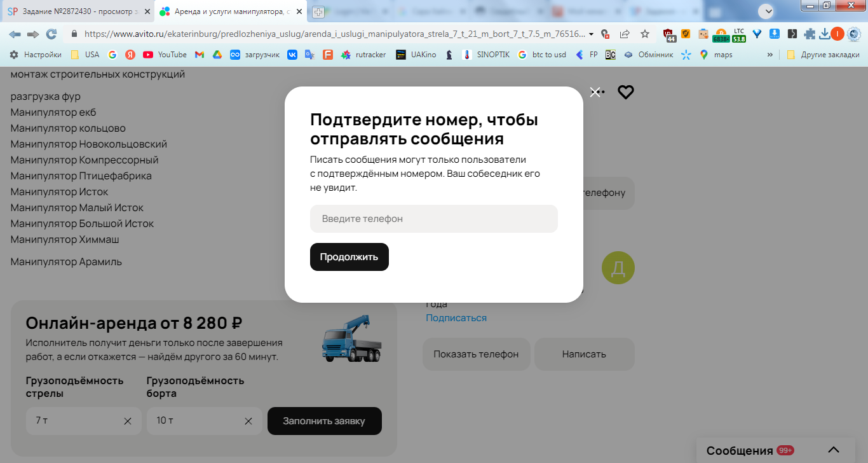Show more bookmarks chevron

770,55
